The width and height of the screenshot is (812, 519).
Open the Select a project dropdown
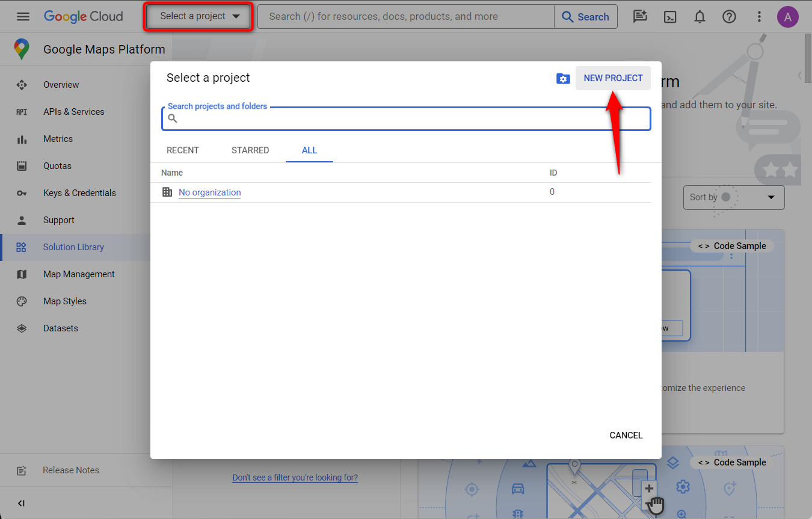point(197,16)
